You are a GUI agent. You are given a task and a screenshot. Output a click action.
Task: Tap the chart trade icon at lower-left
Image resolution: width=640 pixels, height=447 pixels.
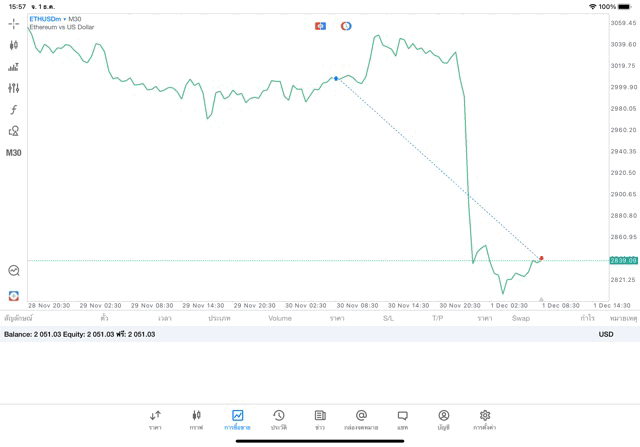tap(13, 271)
